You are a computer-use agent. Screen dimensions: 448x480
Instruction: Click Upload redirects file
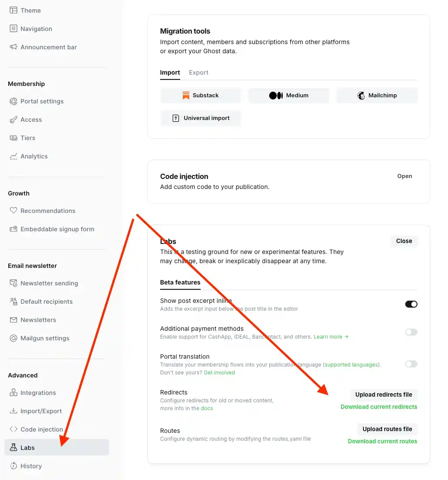[x=383, y=394]
